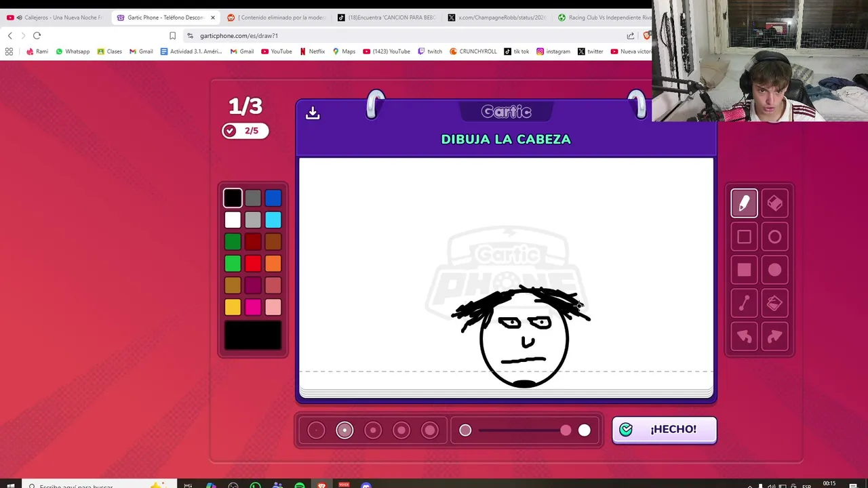Click the share icon in the address bar
Viewport: 868px width, 488px height.
coord(631,35)
